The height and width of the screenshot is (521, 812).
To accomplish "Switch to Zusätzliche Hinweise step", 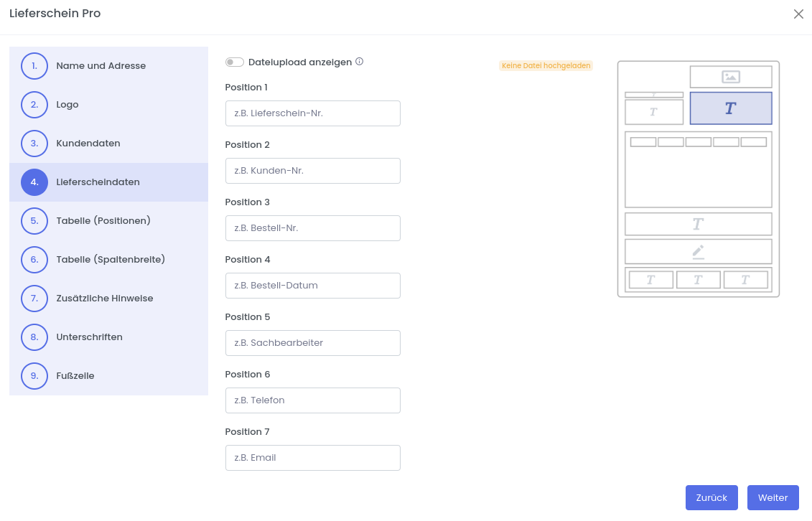I will [x=105, y=299].
